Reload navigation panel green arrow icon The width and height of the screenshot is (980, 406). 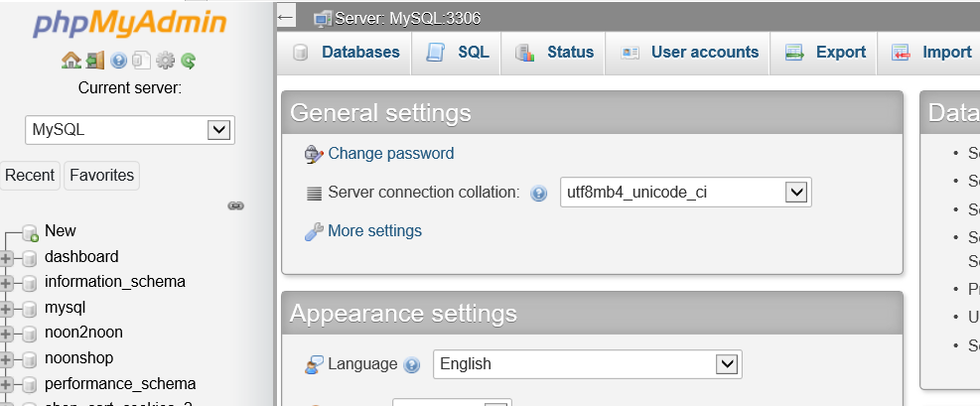click(x=188, y=61)
